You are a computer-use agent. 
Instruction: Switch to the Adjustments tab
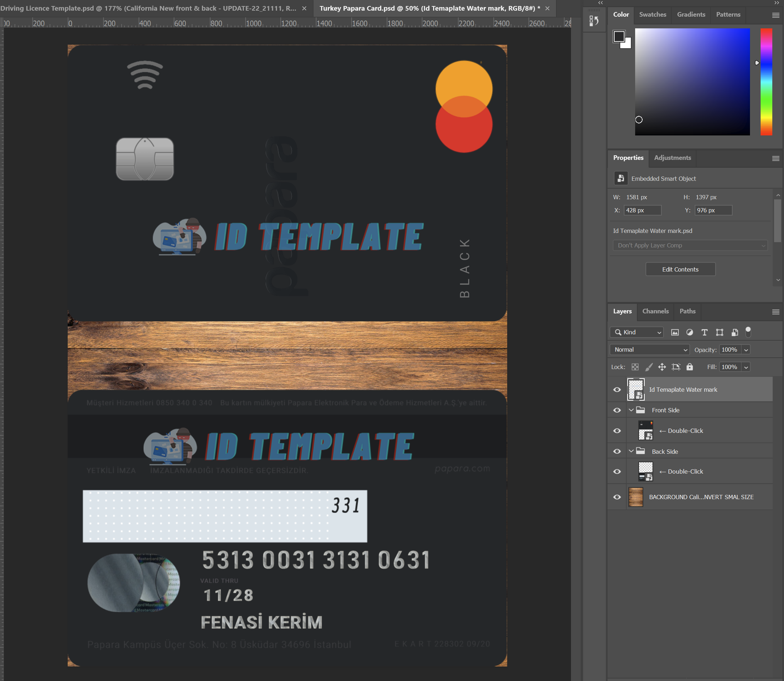672,158
